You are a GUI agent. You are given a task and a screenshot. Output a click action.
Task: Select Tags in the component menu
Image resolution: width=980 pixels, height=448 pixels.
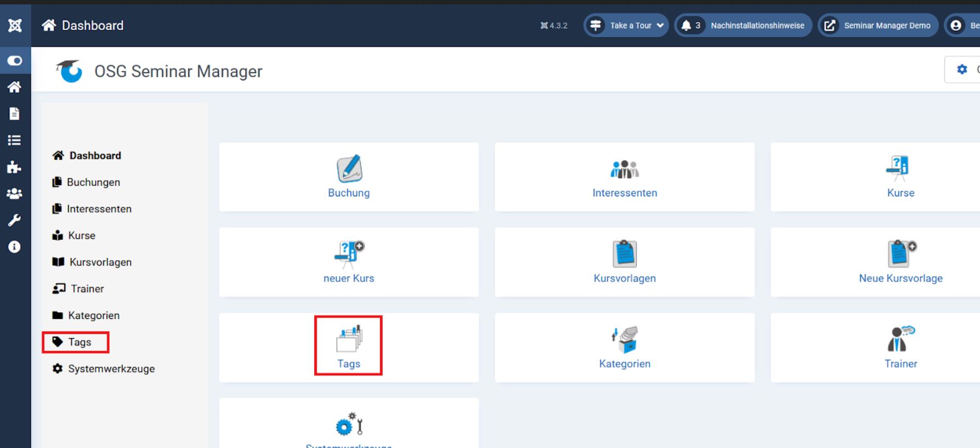point(79,342)
